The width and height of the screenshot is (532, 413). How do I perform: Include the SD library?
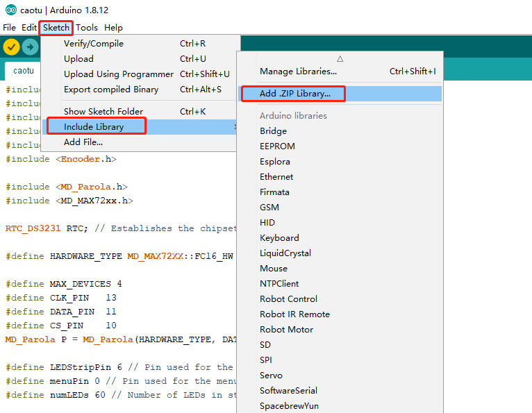340,344
